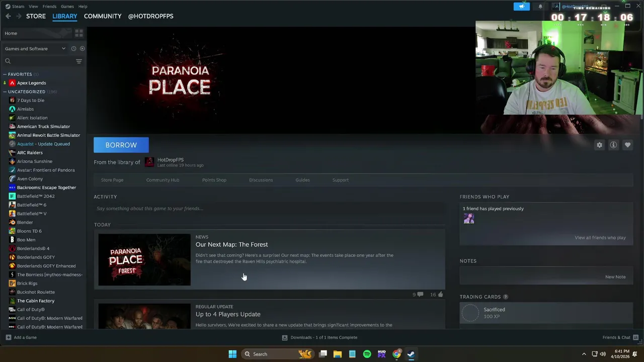644x362 pixels.
Task: Open Friends & Chat
Action: click(x=620, y=337)
